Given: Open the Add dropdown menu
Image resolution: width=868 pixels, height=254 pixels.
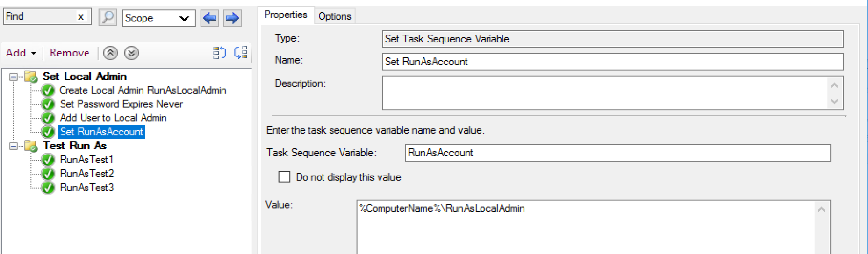Looking at the screenshot, I should point(21,53).
